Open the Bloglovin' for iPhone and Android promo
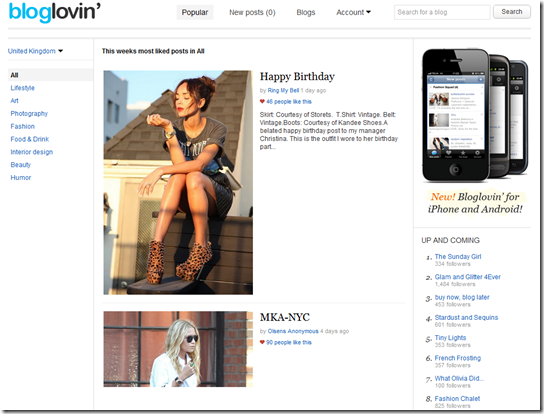The image size is (544, 414). pyautogui.click(x=475, y=203)
